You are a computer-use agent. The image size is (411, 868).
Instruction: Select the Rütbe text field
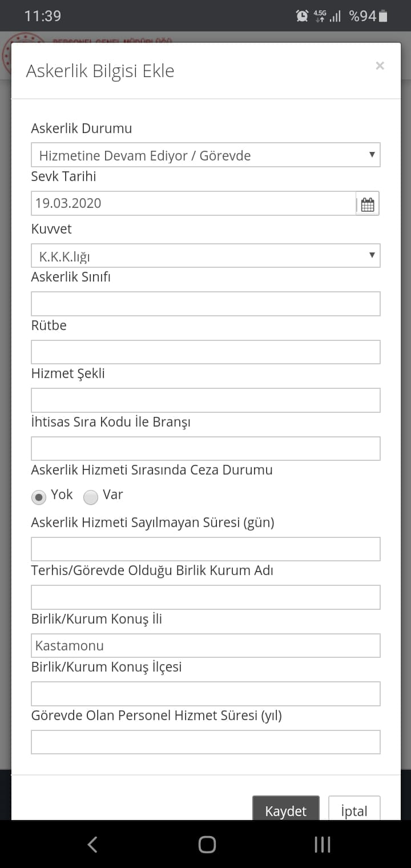point(205,352)
